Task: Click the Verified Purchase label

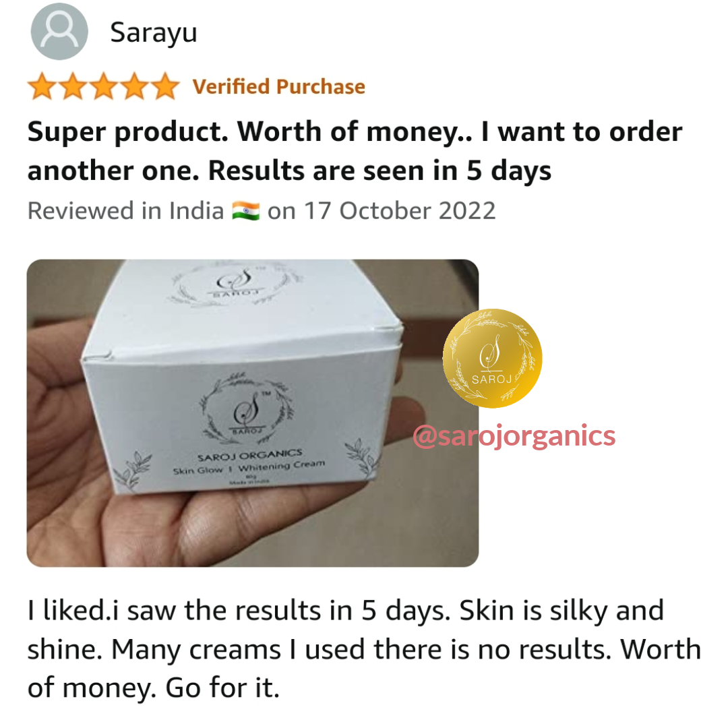Action: pos(279,87)
